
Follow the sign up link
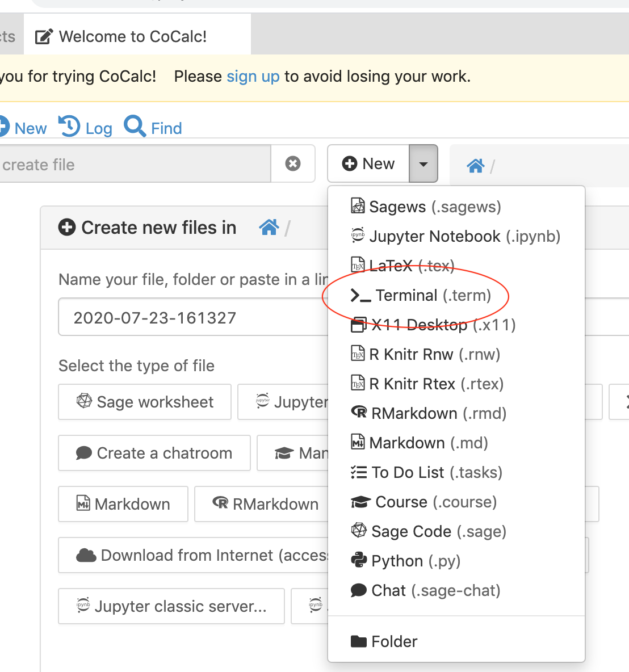[x=253, y=76]
